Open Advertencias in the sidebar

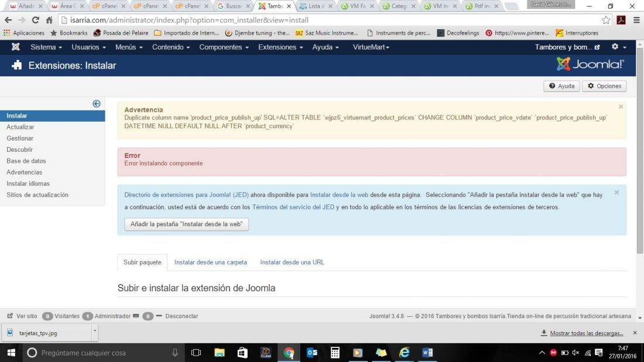click(x=24, y=172)
